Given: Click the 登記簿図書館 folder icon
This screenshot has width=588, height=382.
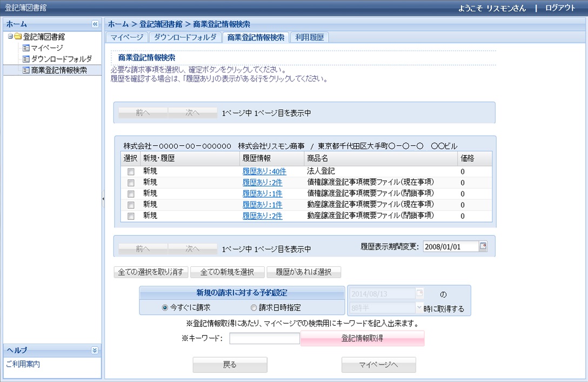Looking at the screenshot, I should click(18, 37).
